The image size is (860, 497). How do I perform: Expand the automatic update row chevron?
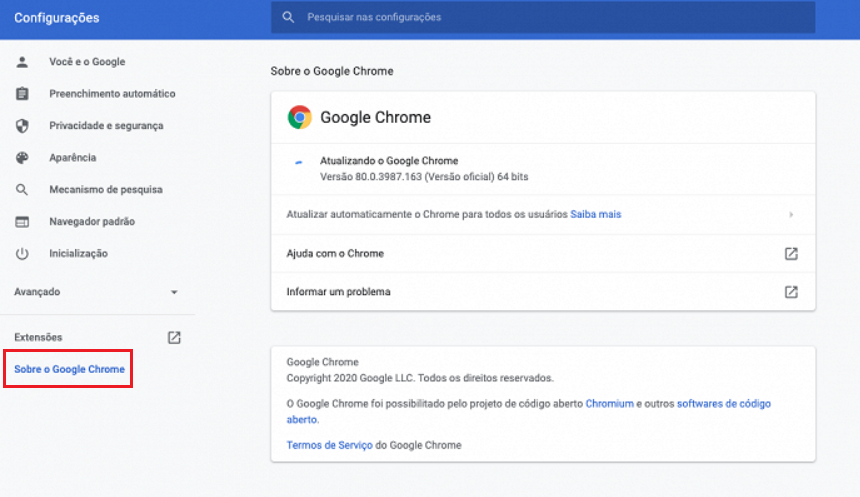(791, 214)
